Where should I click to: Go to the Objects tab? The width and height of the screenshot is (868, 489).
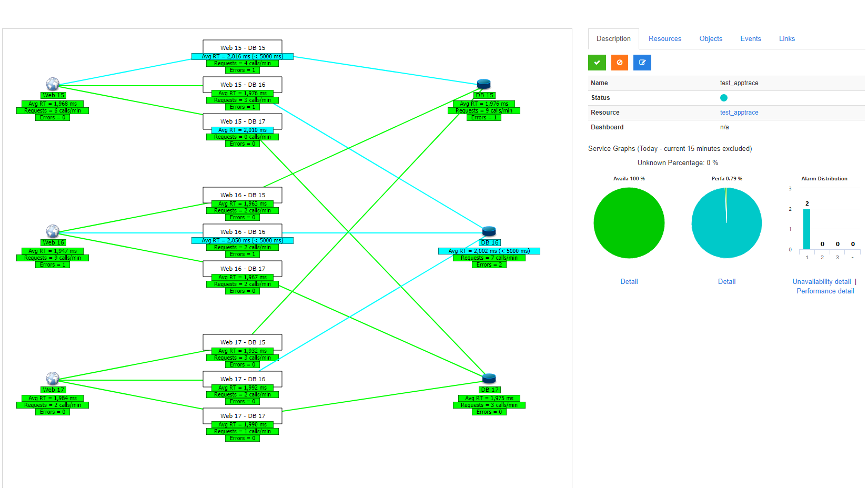click(x=711, y=39)
